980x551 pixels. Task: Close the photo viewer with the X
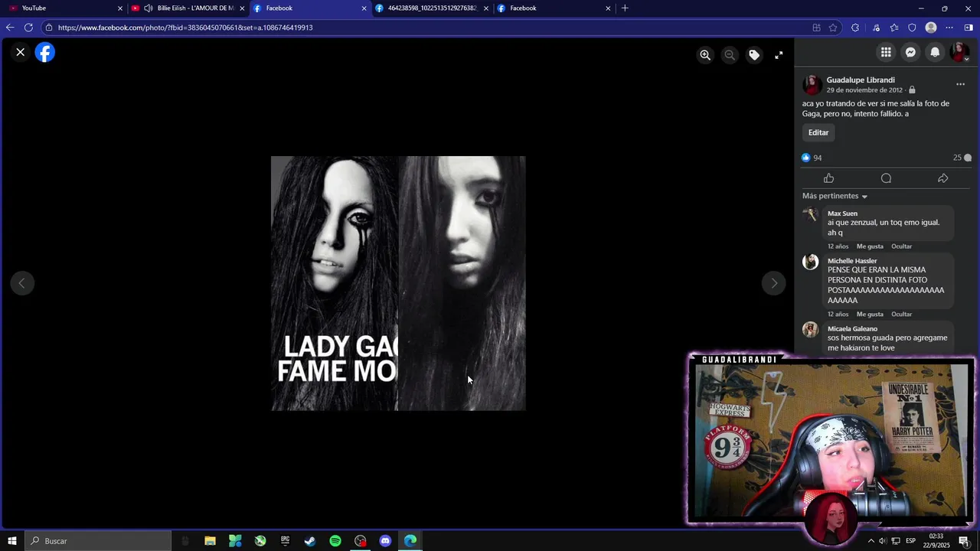coord(21,52)
